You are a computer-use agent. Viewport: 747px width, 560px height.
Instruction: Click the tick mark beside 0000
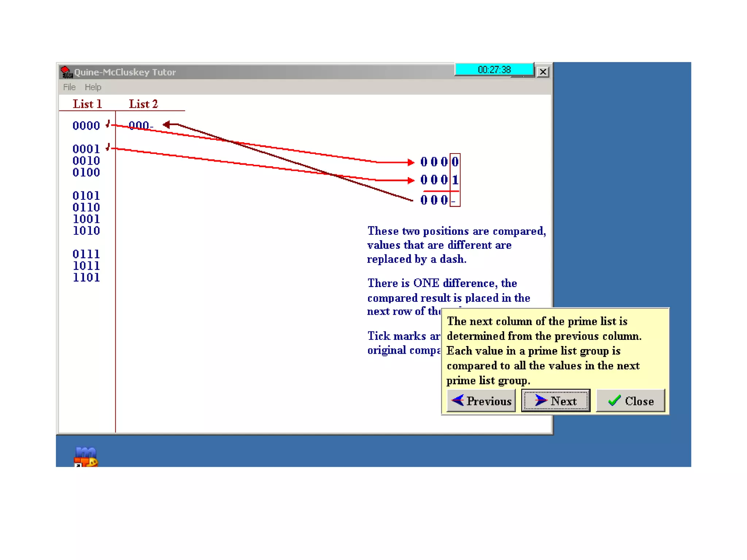(108, 124)
